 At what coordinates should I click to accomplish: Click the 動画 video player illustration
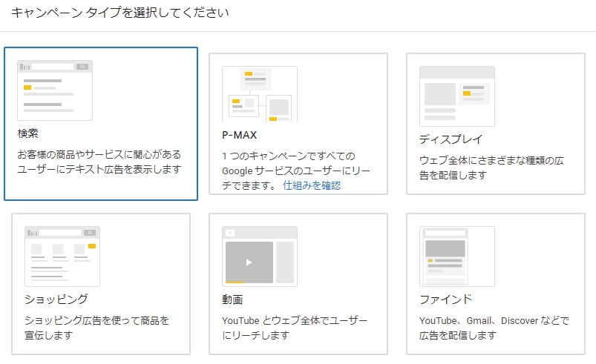coord(260,257)
